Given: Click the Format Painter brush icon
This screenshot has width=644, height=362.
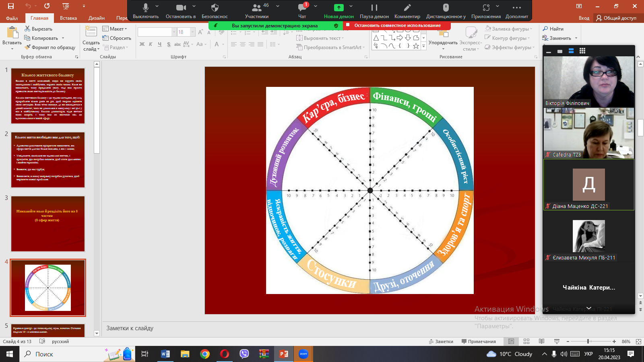Looking at the screenshot, I should 27,47.
